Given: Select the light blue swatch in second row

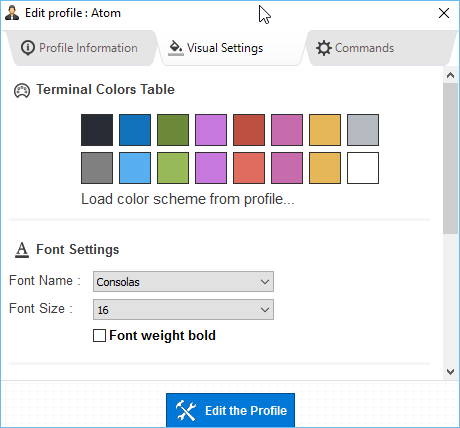Looking at the screenshot, I should 135,168.
